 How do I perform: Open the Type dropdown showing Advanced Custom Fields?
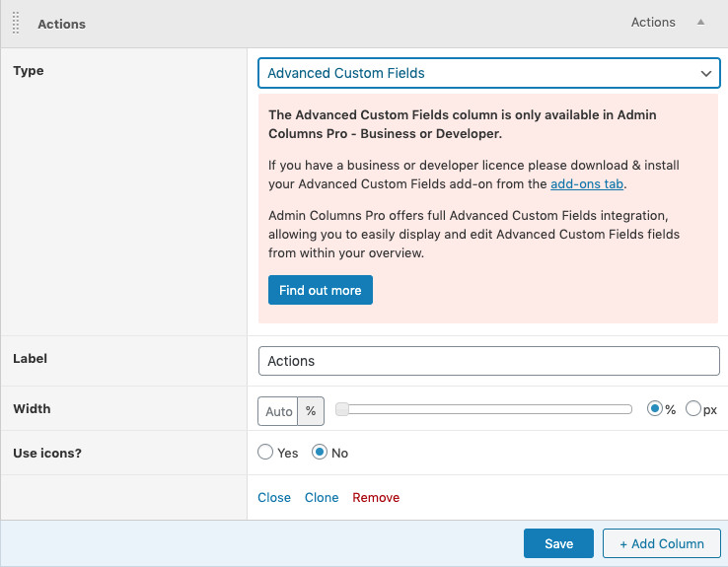click(x=489, y=73)
